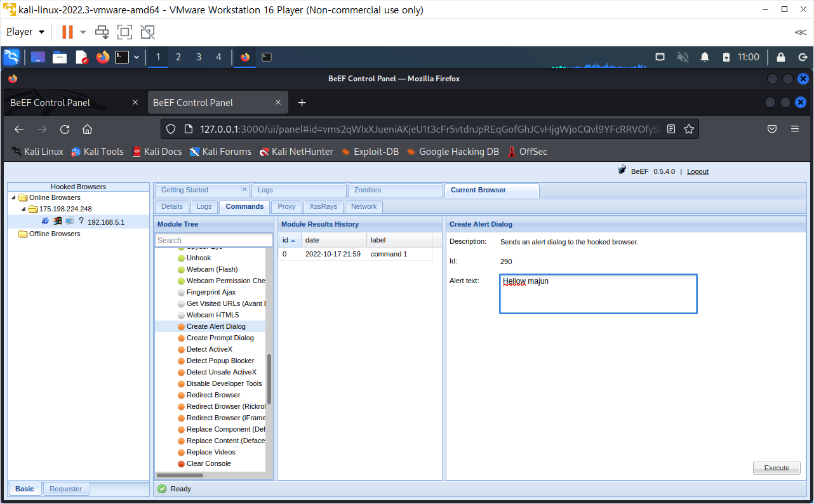This screenshot has width=814, height=504.
Task: Click Send Ctrl+Alt+Del VMware icon
Action: (x=102, y=32)
